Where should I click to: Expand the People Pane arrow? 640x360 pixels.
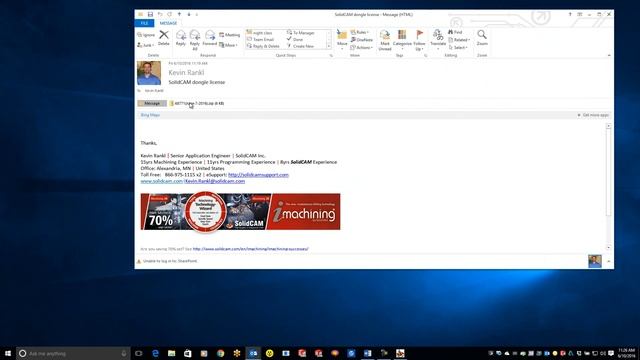[x=609, y=261]
